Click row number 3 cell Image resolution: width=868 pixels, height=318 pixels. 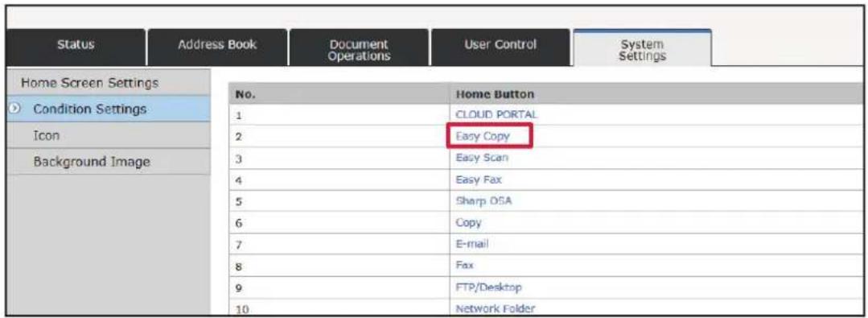coord(339,159)
